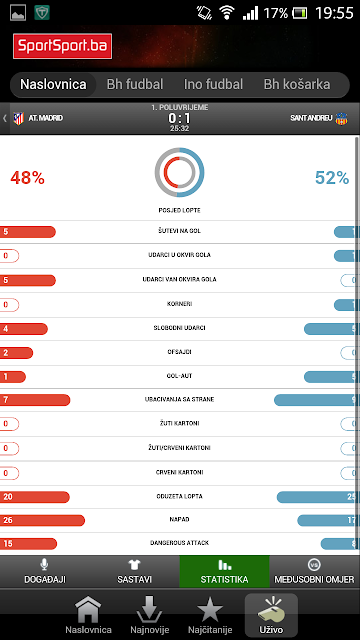360x640 pixels.
Task: Tap the match score 0 : 1
Action: tap(180, 118)
